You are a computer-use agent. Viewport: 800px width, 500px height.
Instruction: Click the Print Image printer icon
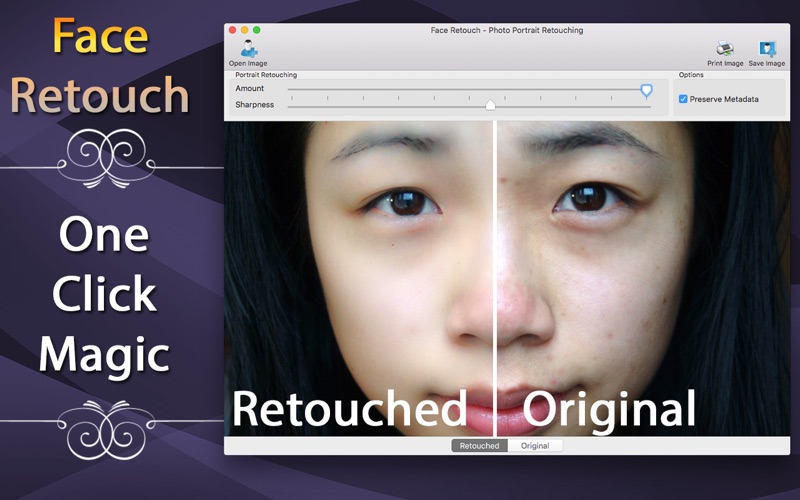(724, 49)
